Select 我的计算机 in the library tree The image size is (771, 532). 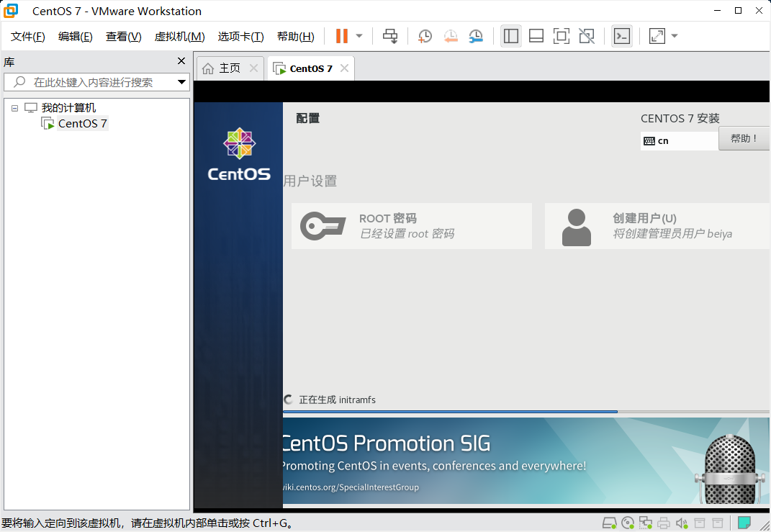tap(68, 108)
